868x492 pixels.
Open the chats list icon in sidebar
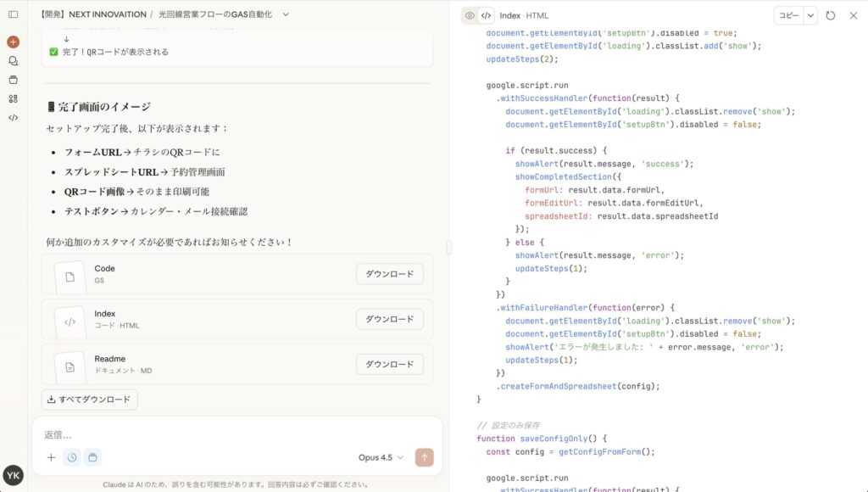[x=13, y=61]
